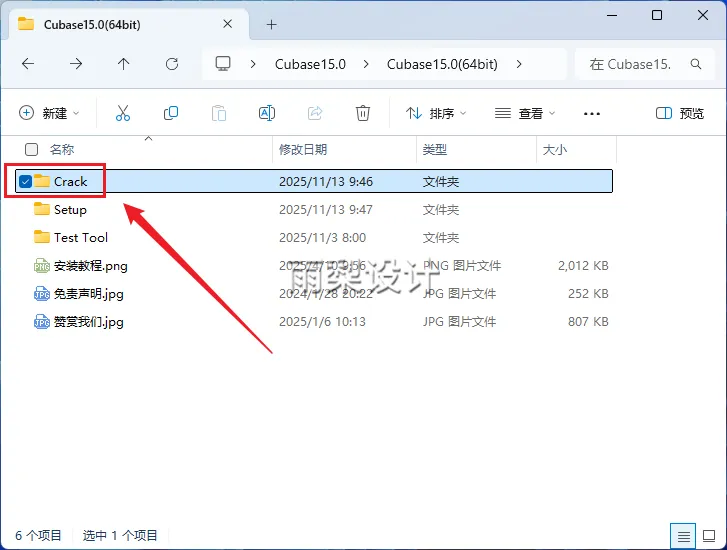The image size is (727, 550).
Task: Refresh the current folder view
Action: 172,64
